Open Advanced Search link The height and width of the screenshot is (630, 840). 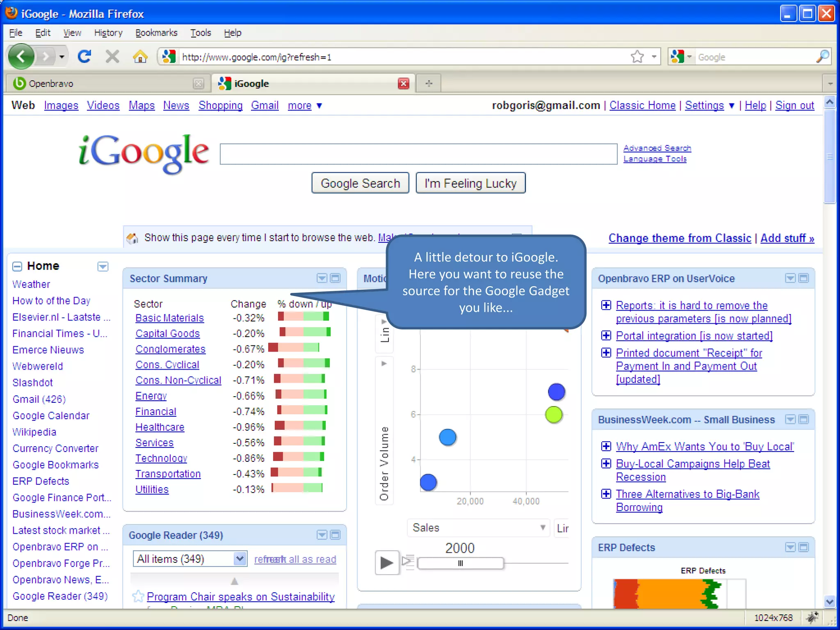tap(657, 148)
